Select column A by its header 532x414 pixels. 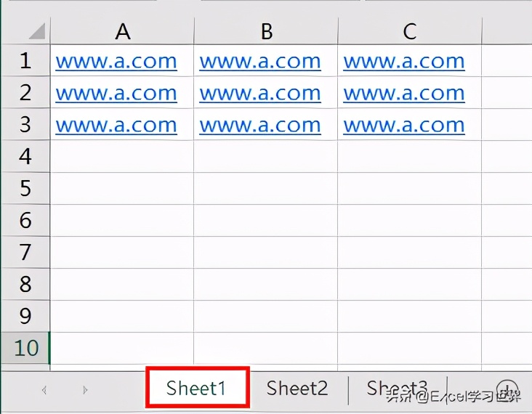point(122,31)
